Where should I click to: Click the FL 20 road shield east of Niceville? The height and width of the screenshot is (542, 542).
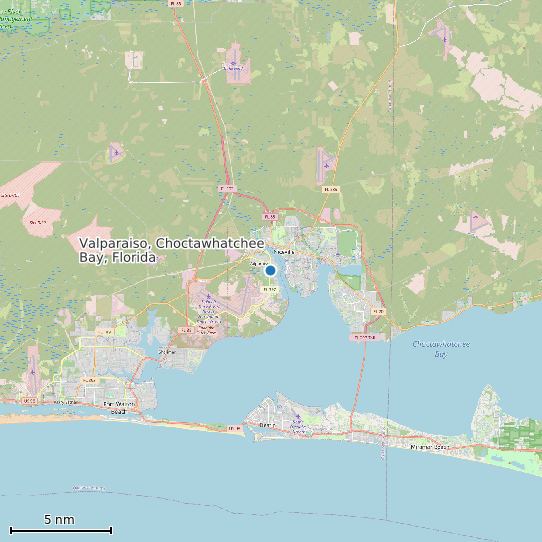click(379, 311)
